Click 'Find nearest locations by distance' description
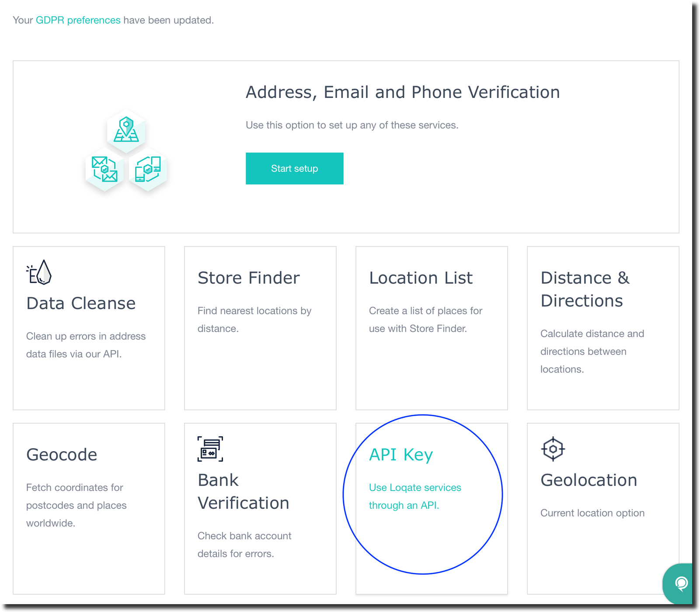Image resolution: width=700 pixels, height=612 pixels. (254, 319)
